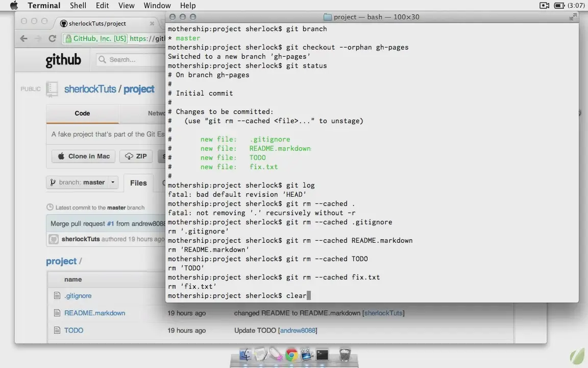Image resolution: width=588 pixels, height=368 pixels.
Task: Click the GitHub search field
Action: coord(130,59)
